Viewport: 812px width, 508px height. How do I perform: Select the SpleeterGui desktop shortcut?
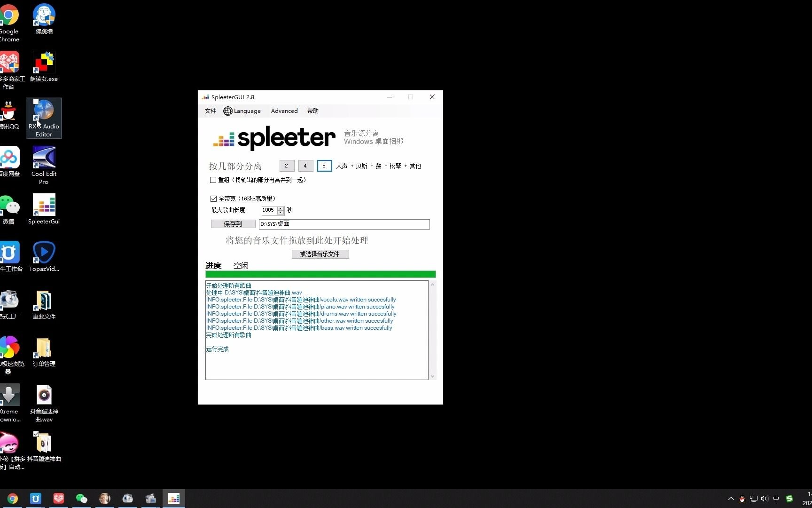click(x=44, y=209)
